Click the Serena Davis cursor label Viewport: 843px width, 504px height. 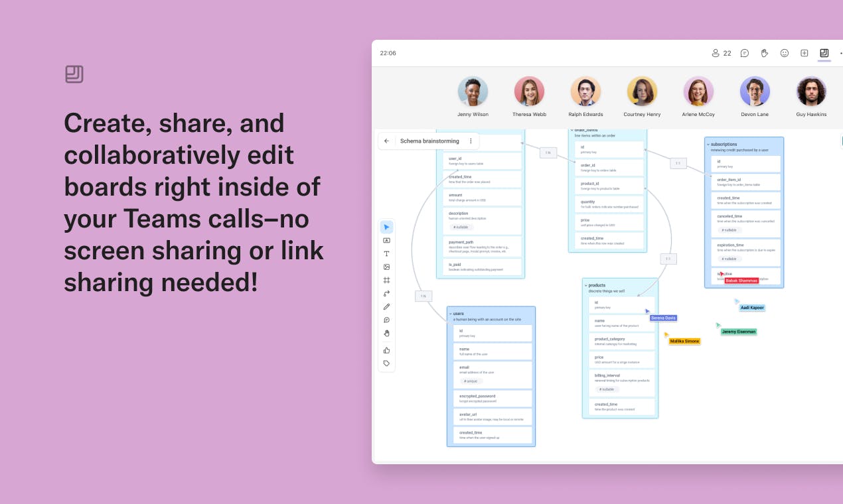[x=663, y=318]
